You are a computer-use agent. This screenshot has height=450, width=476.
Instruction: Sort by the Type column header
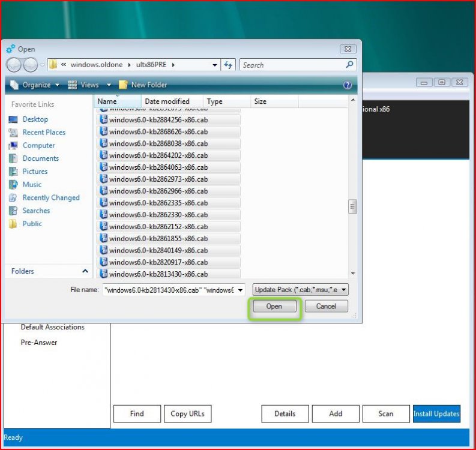tap(227, 101)
